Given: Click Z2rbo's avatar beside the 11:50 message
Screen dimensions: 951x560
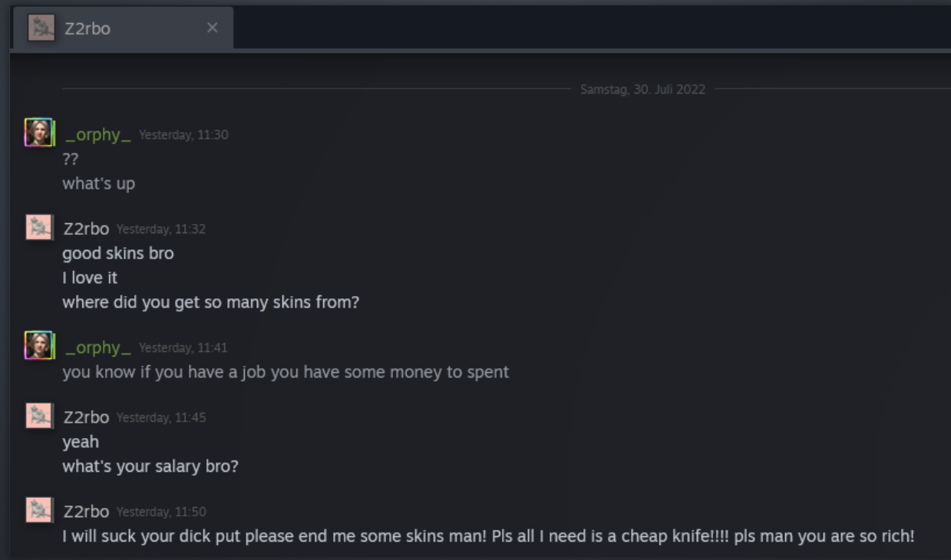Looking at the screenshot, I should [38, 510].
